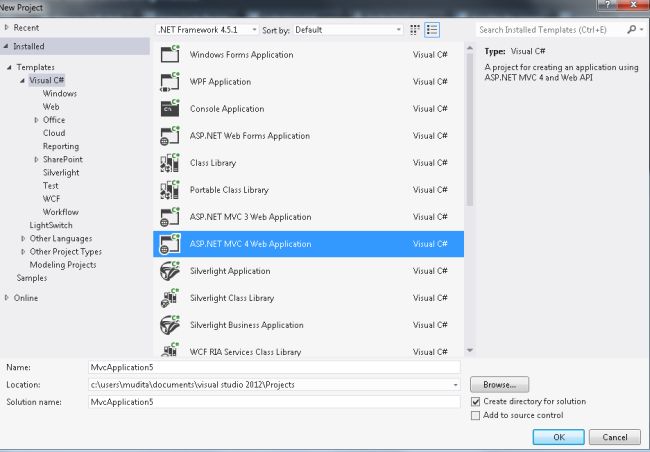Click the OK button
The image size is (650, 452).
[x=558, y=437]
